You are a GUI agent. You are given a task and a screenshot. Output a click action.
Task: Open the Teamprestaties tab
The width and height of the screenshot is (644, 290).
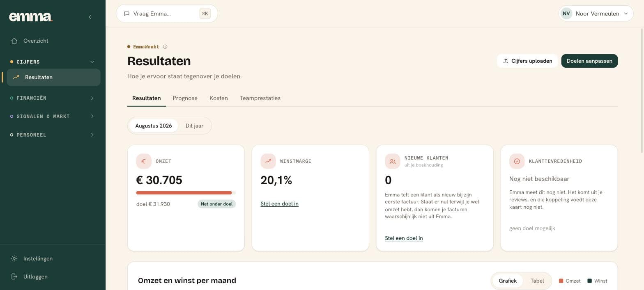pyautogui.click(x=260, y=98)
